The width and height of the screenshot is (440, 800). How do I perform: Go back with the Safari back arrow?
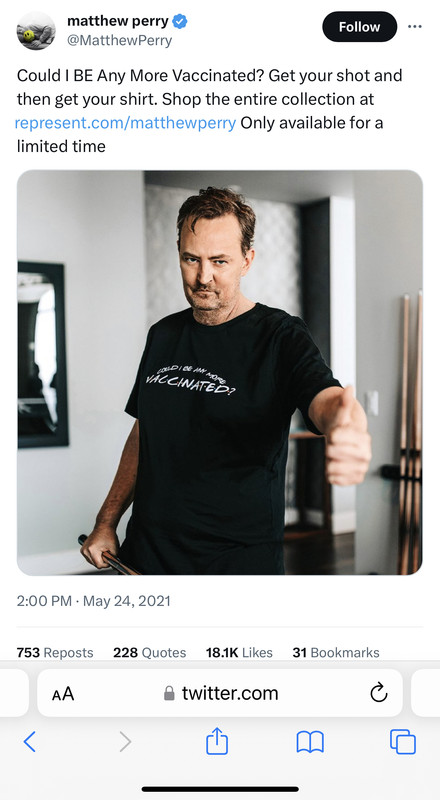pyautogui.click(x=30, y=741)
